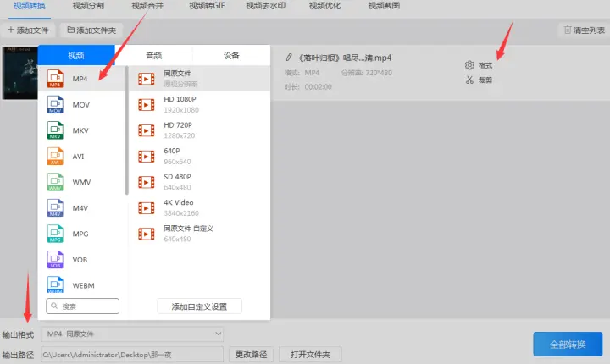Image resolution: width=610 pixels, height=364 pixels.
Task: Select the HD 720P label
Action: 178,125
